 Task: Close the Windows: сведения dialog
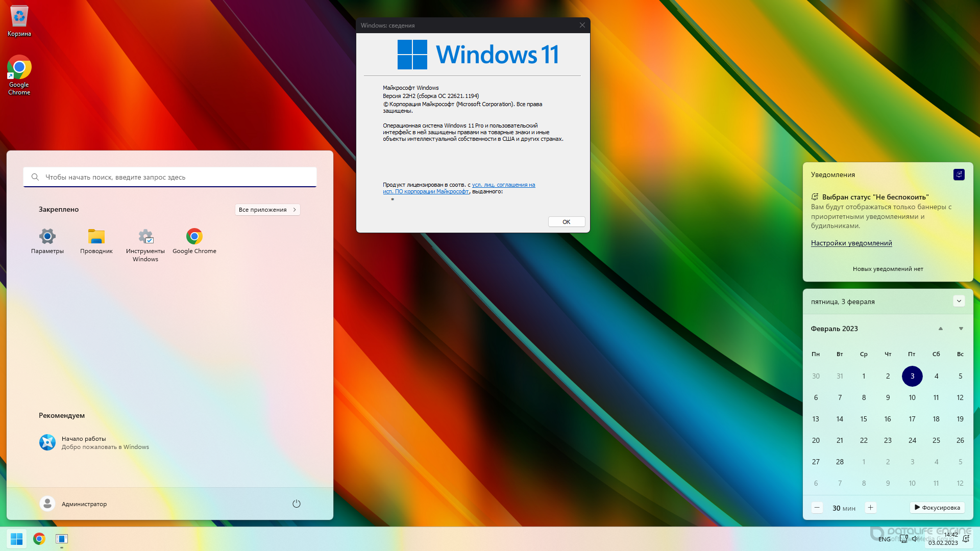582,25
